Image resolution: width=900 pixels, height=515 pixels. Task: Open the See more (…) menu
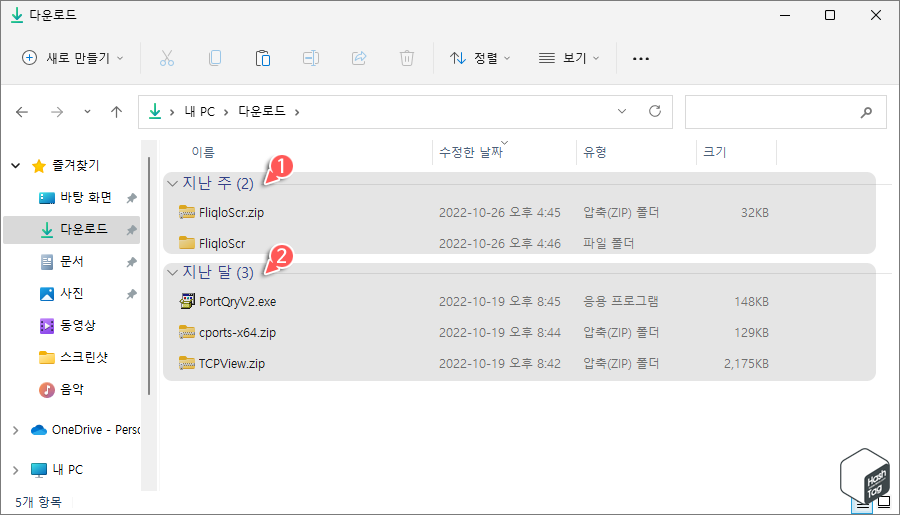tap(641, 59)
